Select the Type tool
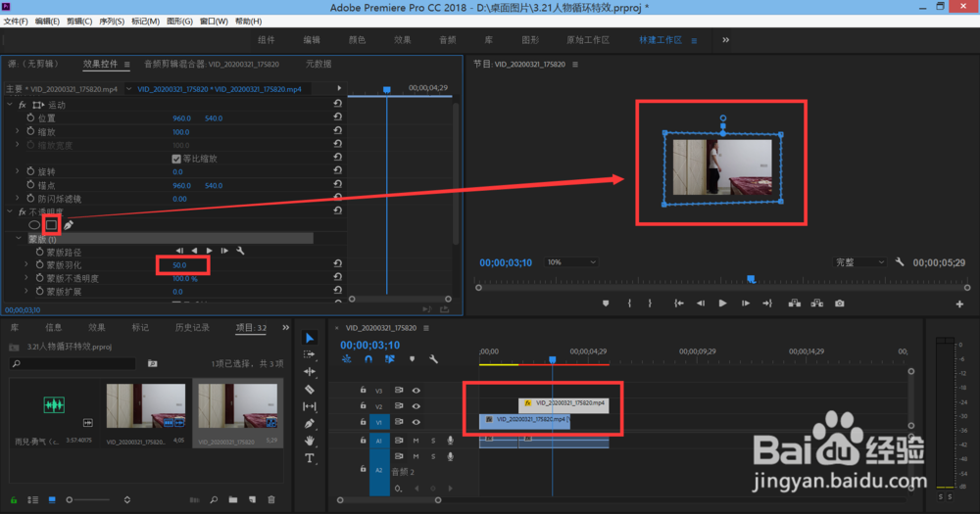Image resolution: width=980 pixels, height=514 pixels. tap(310, 458)
